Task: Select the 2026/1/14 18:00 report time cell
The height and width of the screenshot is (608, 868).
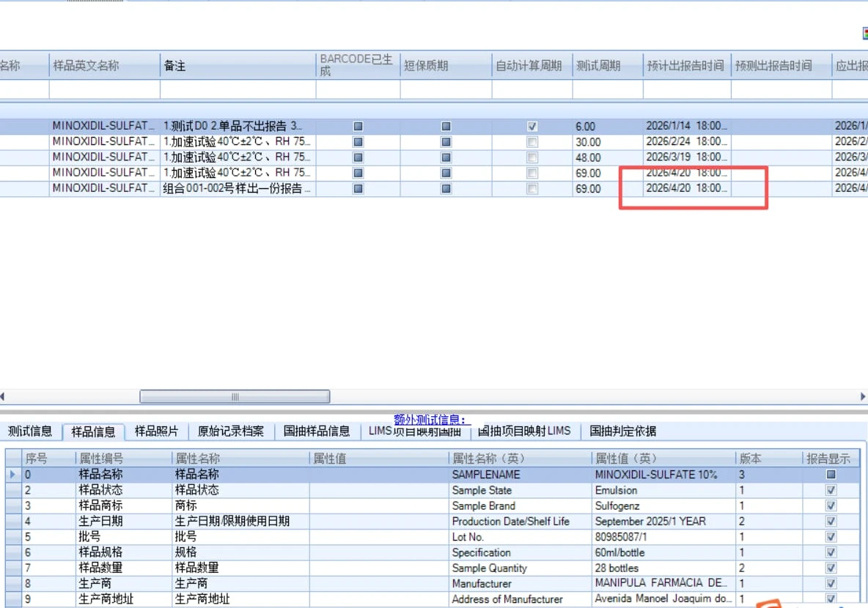Action: [x=687, y=126]
